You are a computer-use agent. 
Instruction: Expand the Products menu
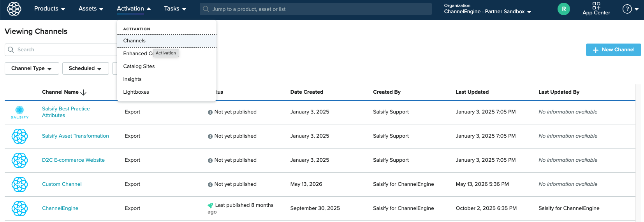pyautogui.click(x=49, y=9)
